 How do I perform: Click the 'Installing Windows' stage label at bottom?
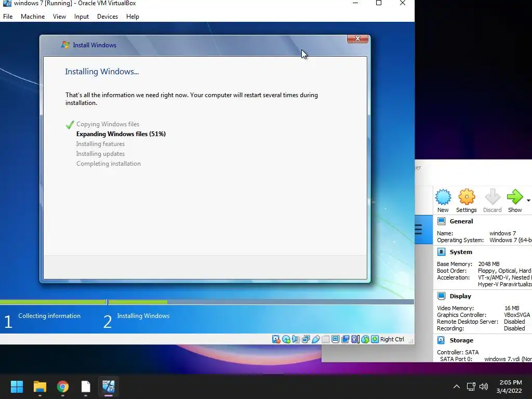(143, 315)
